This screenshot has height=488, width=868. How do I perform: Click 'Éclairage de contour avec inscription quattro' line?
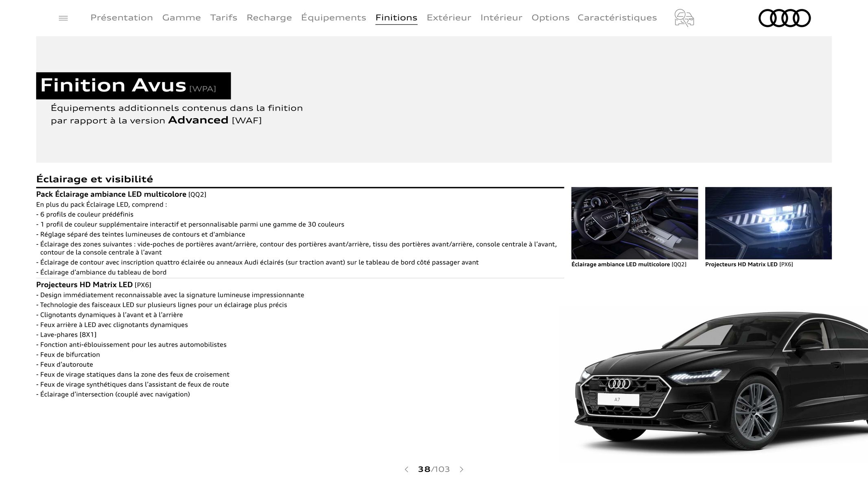point(257,262)
